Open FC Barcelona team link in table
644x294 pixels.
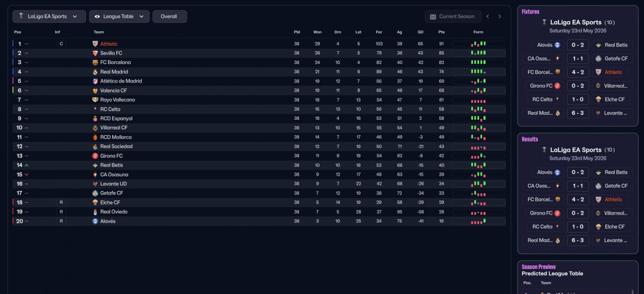[115, 62]
